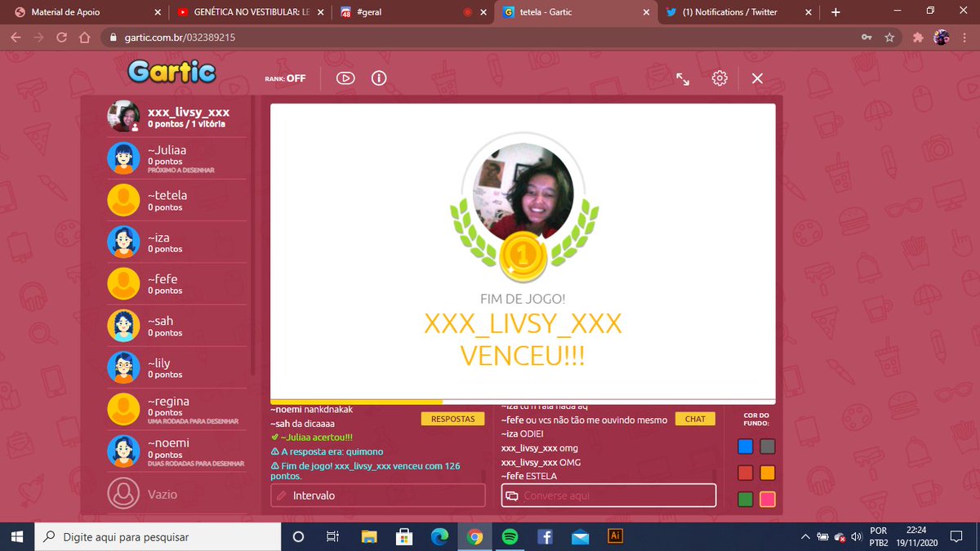The width and height of the screenshot is (980, 551).
Task: Select the blue background color swatch
Action: (745, 447)
